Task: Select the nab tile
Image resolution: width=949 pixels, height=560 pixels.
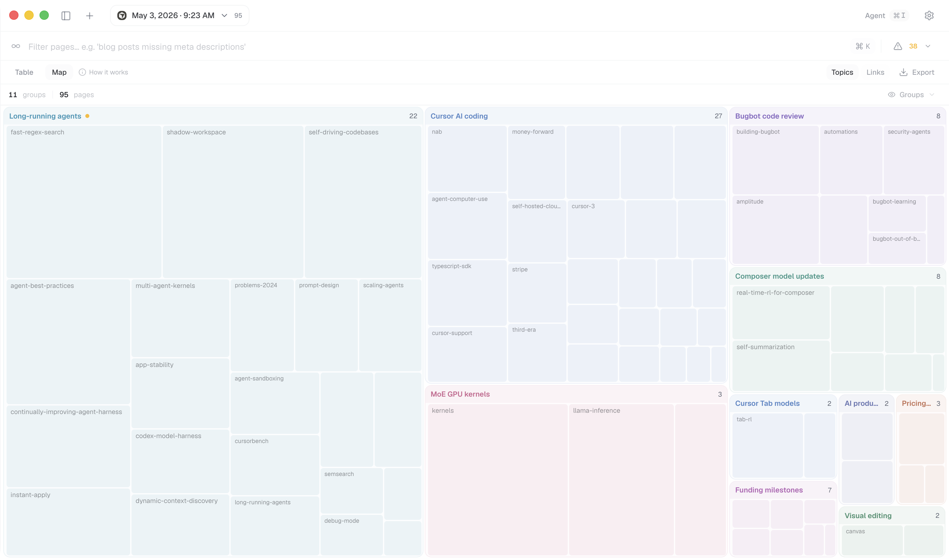Action: pyautogui.click(x=467, y=158)
